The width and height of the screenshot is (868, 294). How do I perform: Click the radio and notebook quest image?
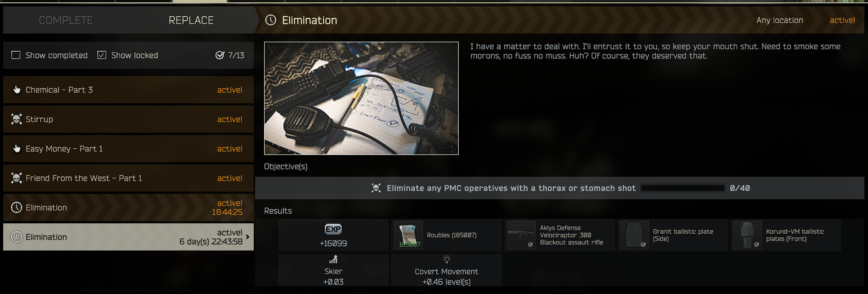361,98
